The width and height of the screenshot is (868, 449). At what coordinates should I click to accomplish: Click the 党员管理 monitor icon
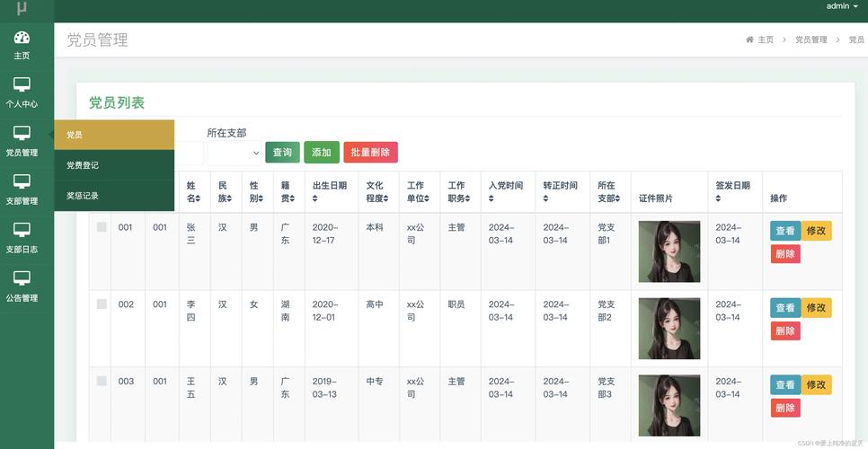click(x=22, y=133)
